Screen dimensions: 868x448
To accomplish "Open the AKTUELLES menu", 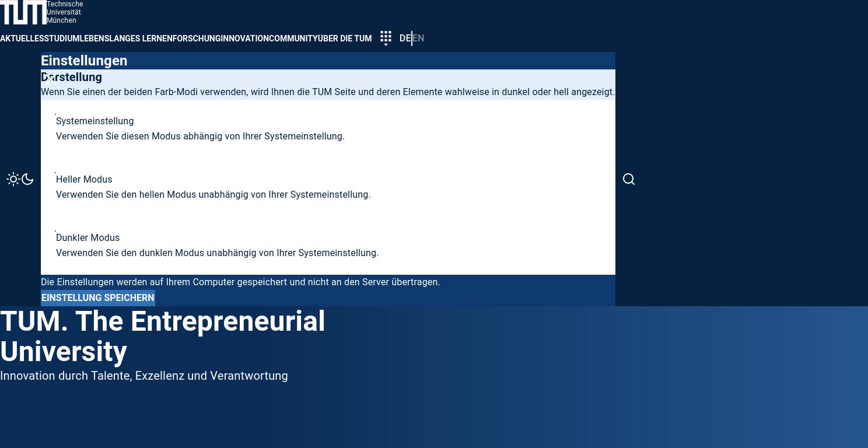I will coord(22,38).
